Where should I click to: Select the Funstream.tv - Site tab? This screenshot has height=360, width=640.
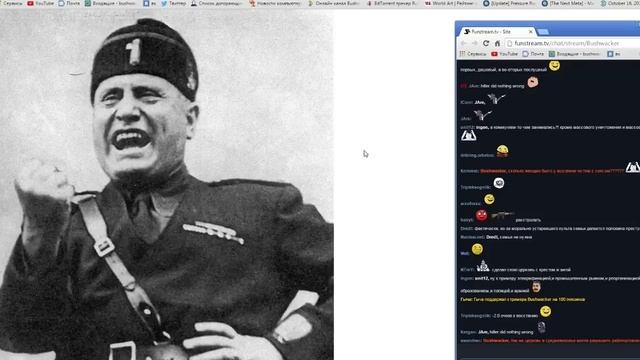498,31
